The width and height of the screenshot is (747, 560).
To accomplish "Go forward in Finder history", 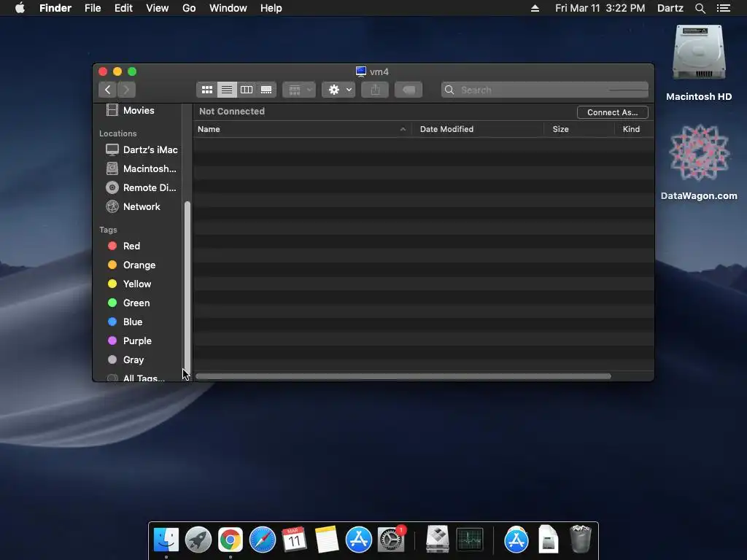I will [126, 90].
